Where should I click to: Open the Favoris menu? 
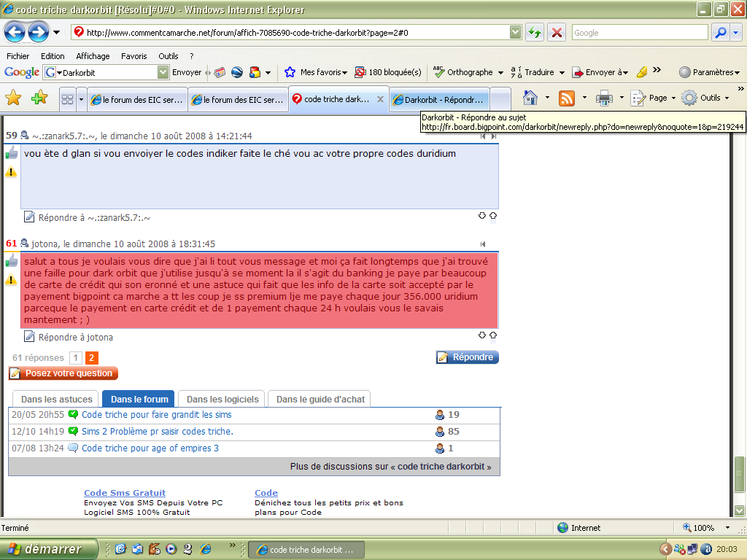coord(134,56)
